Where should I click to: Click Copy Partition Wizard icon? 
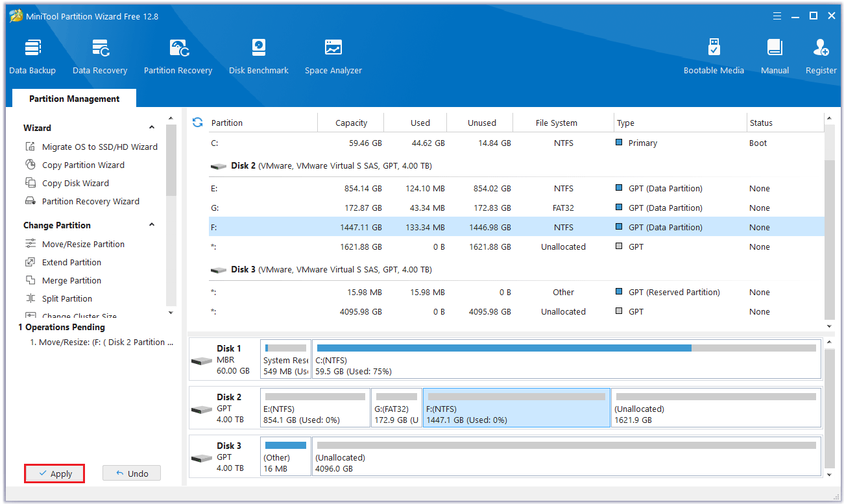30,165
